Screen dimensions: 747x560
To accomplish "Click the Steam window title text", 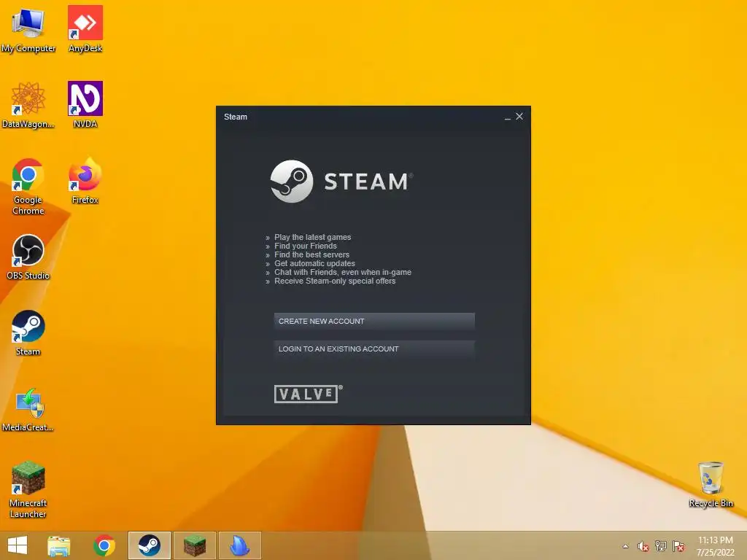I will pos(236,117).
